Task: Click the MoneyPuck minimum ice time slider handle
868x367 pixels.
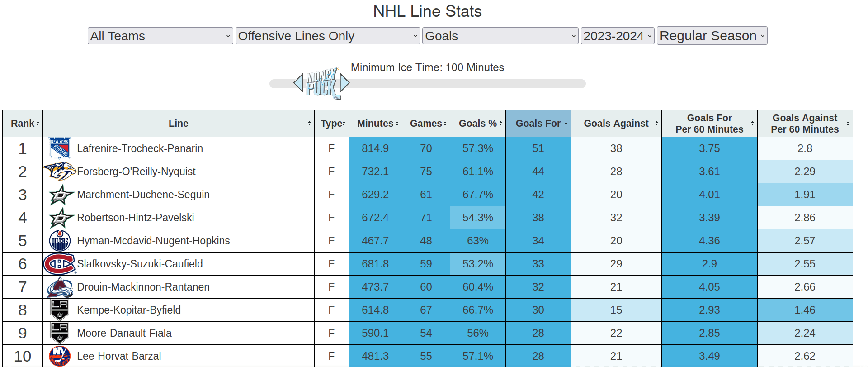Action: point(321,83)
